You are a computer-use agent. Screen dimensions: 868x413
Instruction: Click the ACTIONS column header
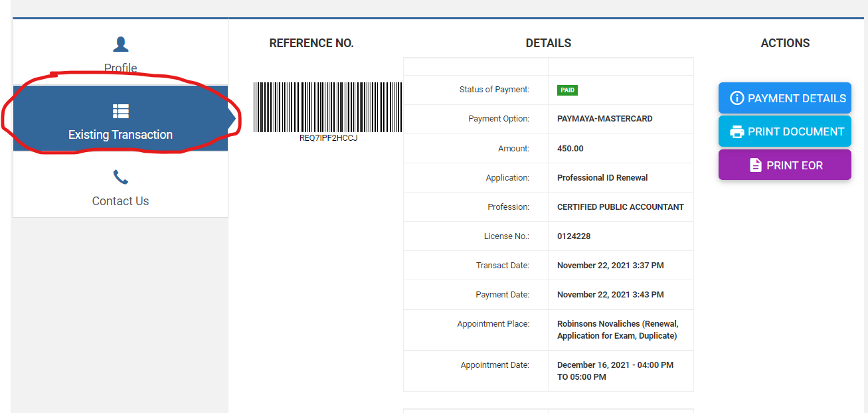tap(785, 43)
